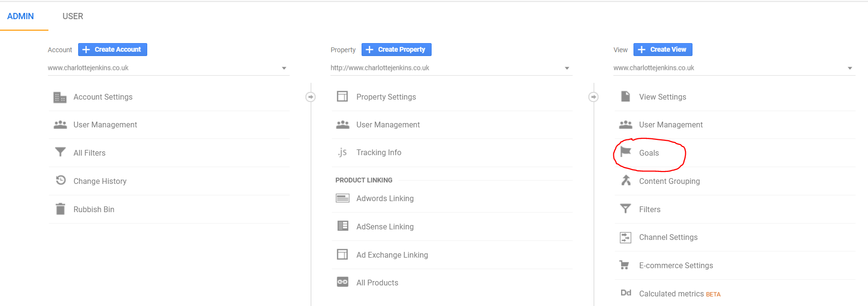Click the Create Property button
This screenshot has height=306, width=868.
397,49
